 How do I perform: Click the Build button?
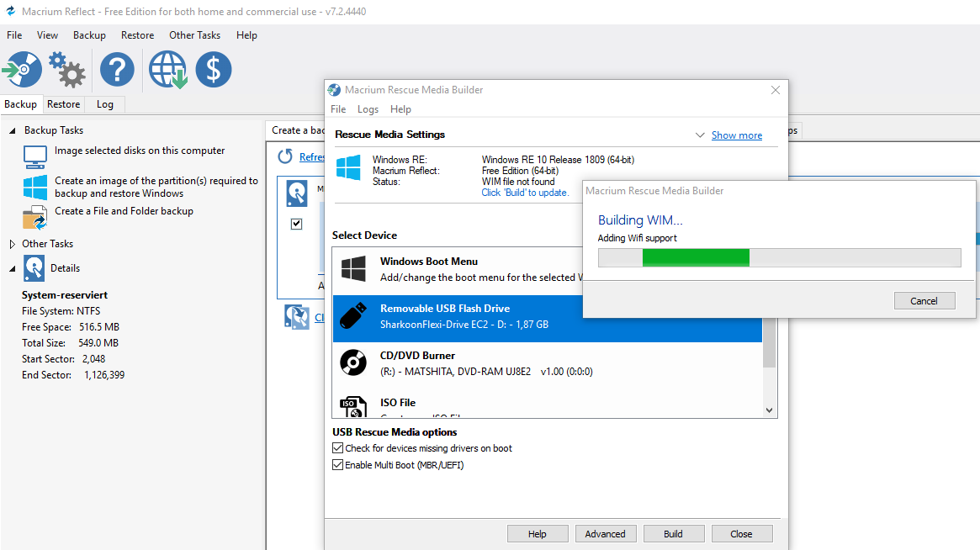click(x=673, y=534)
